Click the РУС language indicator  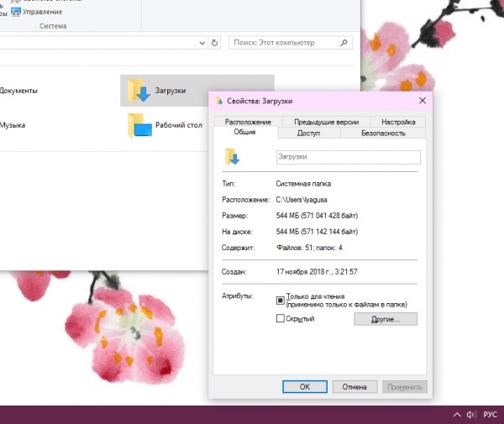coord(491,415)
